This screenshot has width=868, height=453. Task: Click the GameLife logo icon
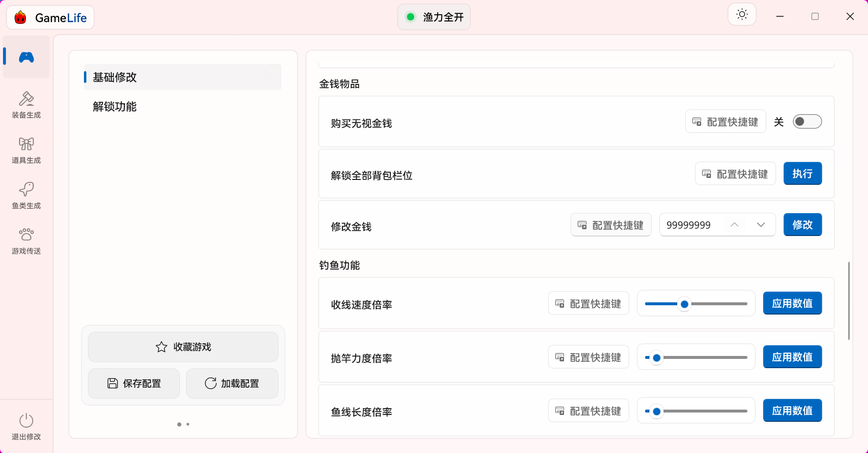20,18
